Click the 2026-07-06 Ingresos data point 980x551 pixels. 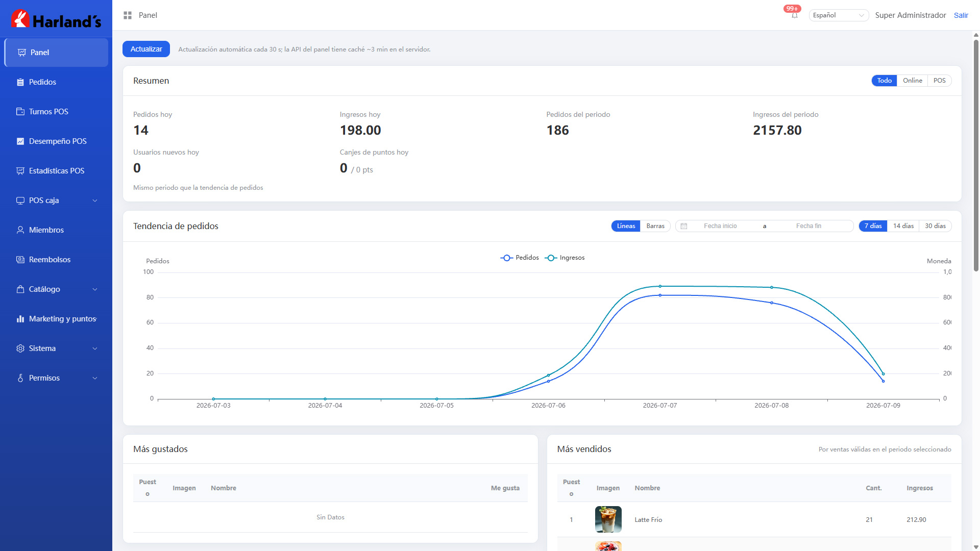pos(549,375)
